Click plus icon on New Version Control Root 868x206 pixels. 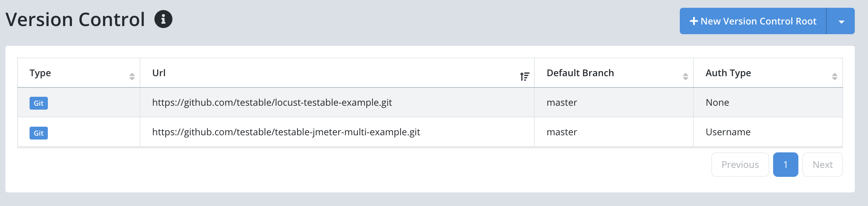(694, 21)
